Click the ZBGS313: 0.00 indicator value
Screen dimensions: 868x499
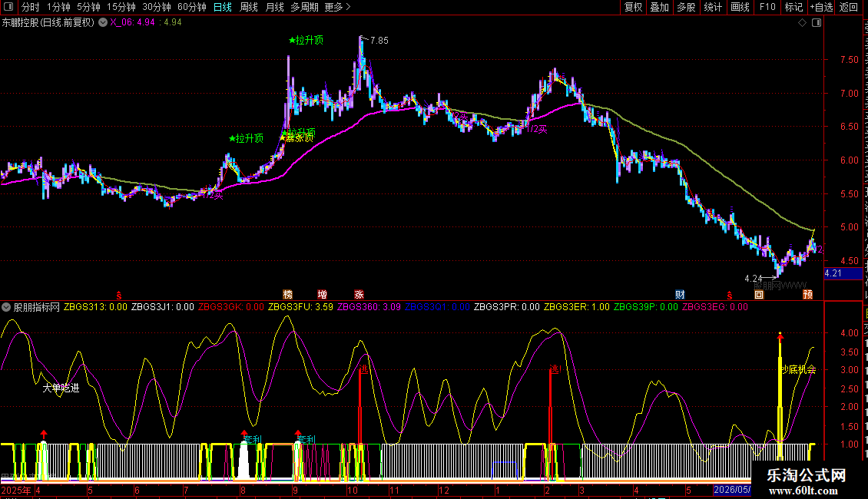(x=95, y=306)
